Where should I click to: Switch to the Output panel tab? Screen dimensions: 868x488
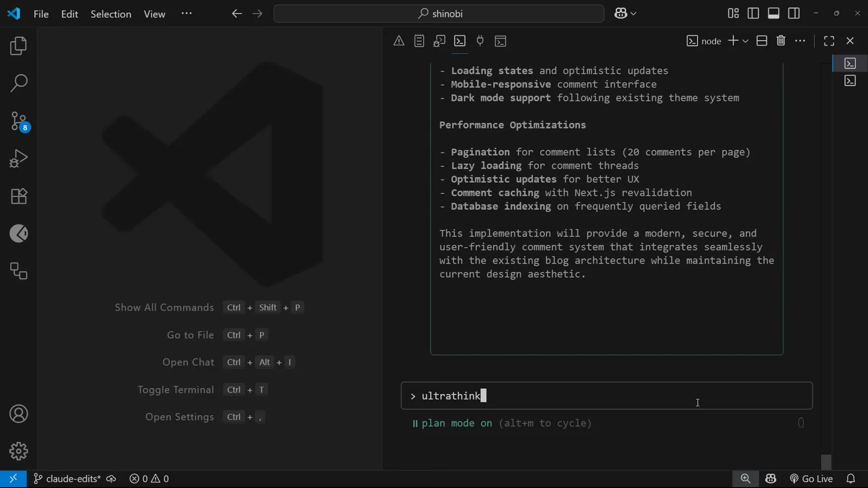(419, 41)
